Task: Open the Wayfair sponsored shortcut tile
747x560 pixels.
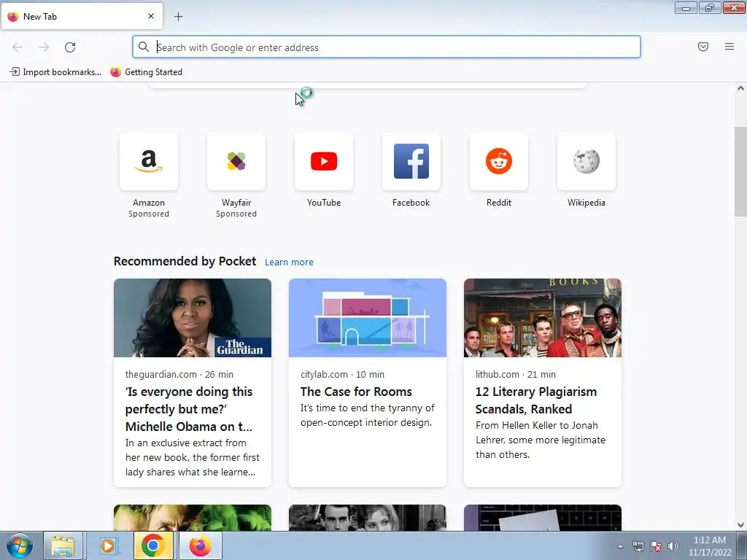Action: tap(236, 162)
